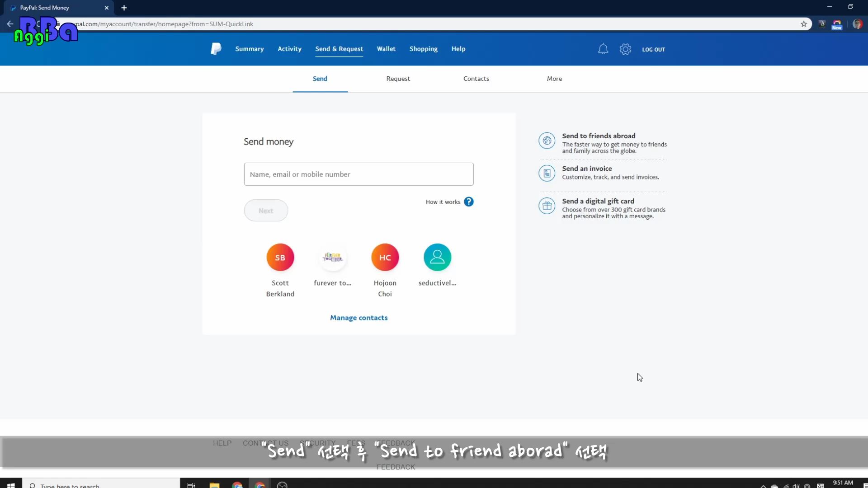Click the digital gift card icon
Viewport: 868px width, 488px height.
547,206
